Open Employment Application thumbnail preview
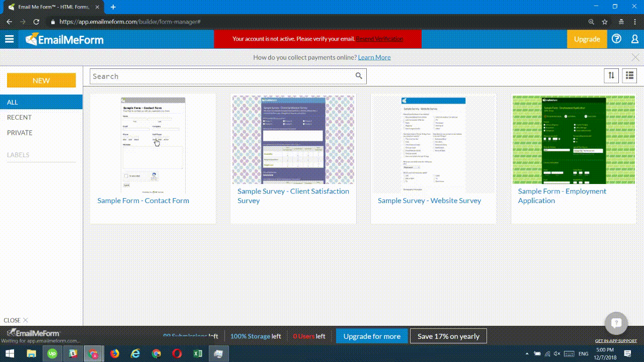Image resolution: width=644 pixels, height=362 pixels. click(574, 140)
